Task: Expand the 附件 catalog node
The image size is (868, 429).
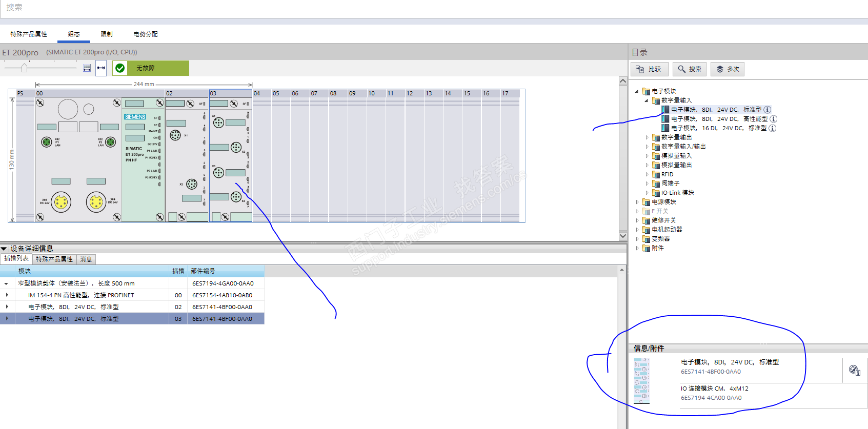Action: coord(637,248)
